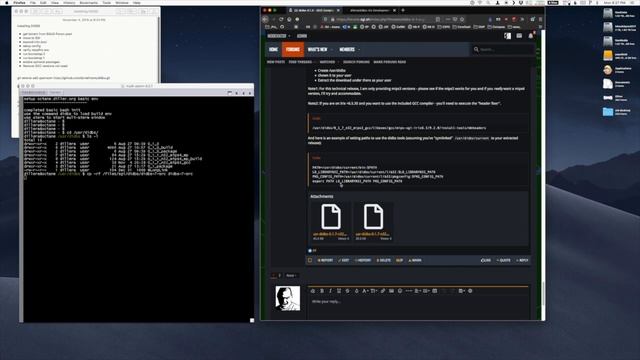Click the Warn post button
The height and width of the screenshot is (360, 640).
point(415,260)
